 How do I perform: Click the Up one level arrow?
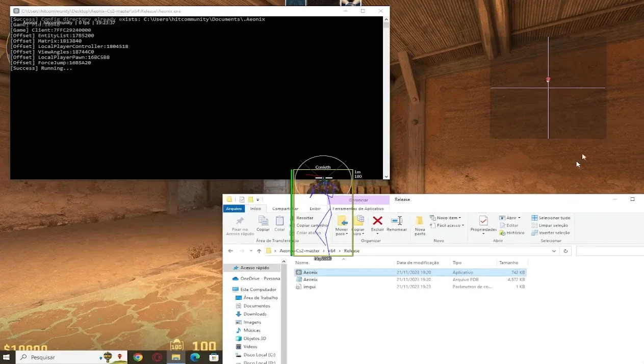(x=259, y=251)
